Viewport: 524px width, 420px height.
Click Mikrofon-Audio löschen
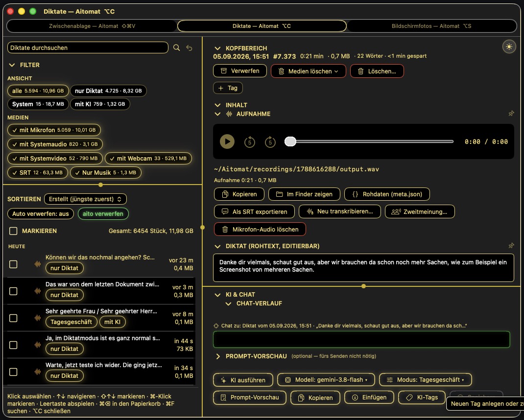point(260,229)
